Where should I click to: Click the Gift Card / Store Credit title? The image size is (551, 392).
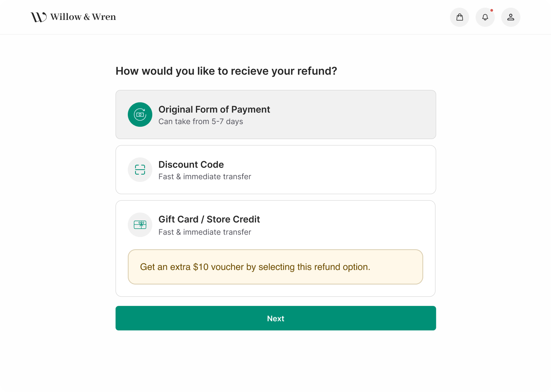click(209, 219)
